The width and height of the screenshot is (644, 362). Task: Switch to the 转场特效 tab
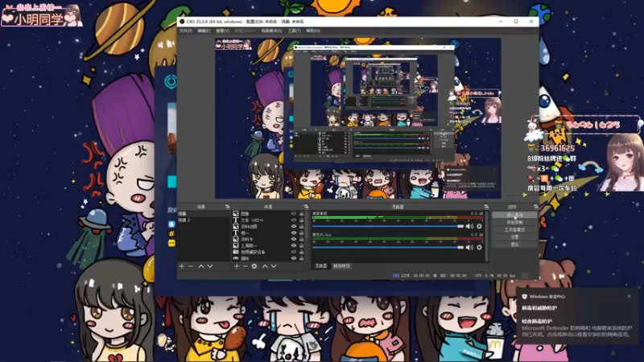click(341, 266)
